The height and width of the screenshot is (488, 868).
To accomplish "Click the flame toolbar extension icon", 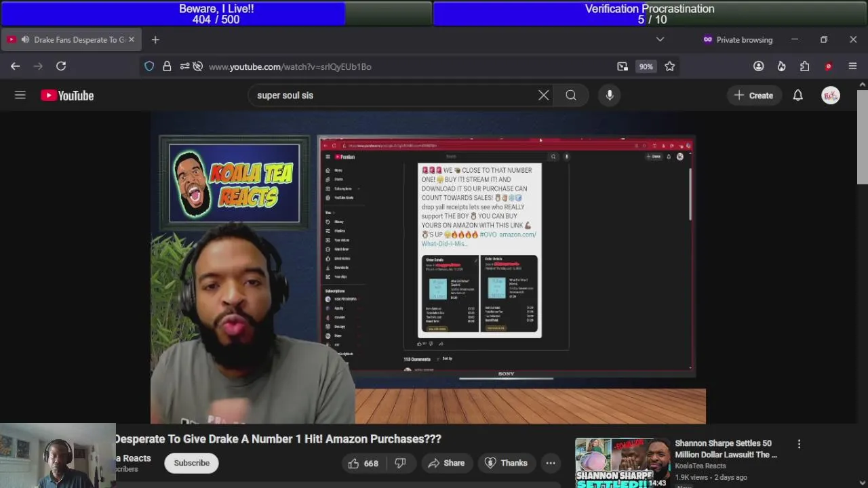I will click(782, 66).
